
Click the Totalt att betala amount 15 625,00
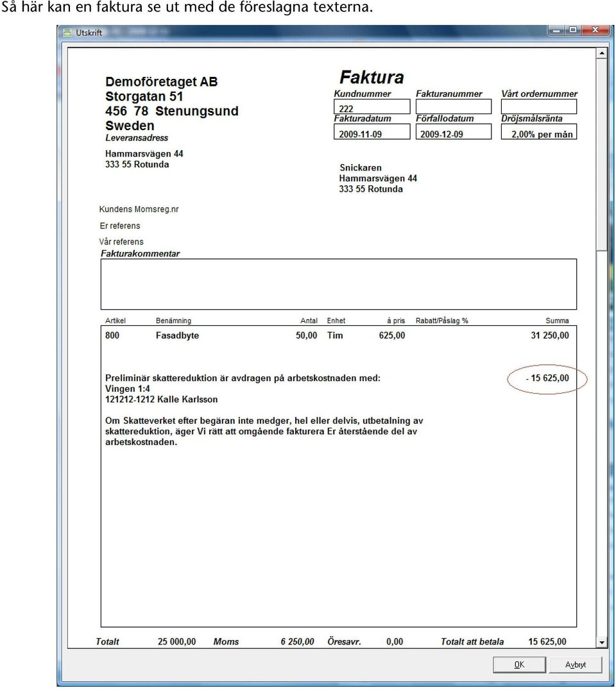pos(547,642)
